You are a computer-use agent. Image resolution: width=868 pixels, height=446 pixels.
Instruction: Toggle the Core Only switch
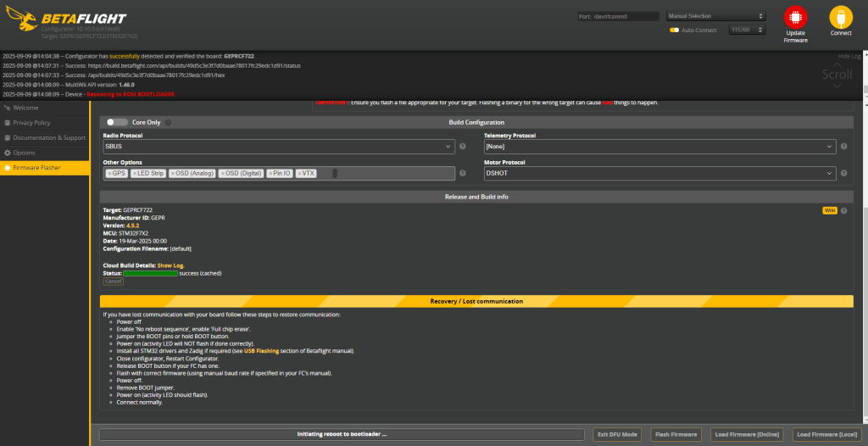[x=117, y=122]
